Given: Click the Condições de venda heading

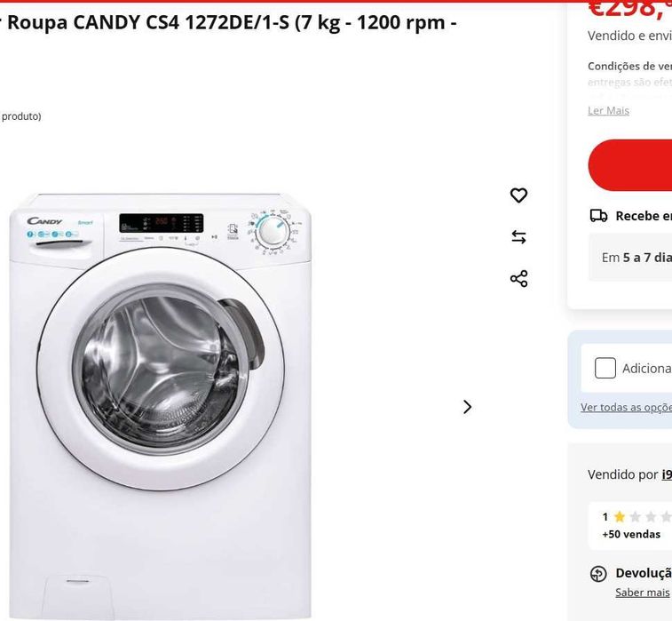Looking at the screenshot, I should point(629,66).
